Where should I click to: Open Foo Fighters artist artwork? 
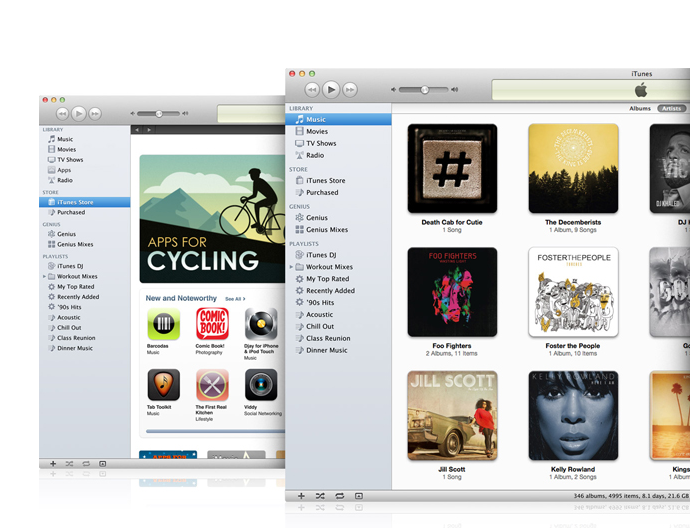(452, 292)
